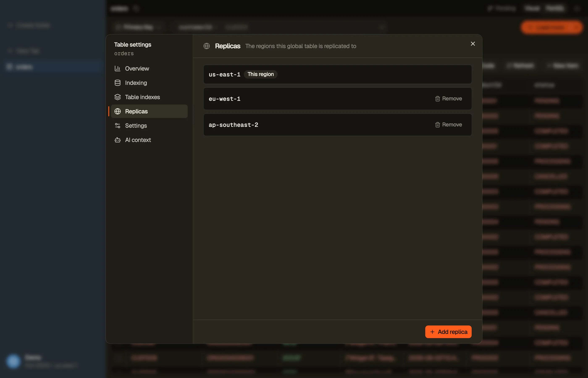Click Add replica button

coord(448,332)
